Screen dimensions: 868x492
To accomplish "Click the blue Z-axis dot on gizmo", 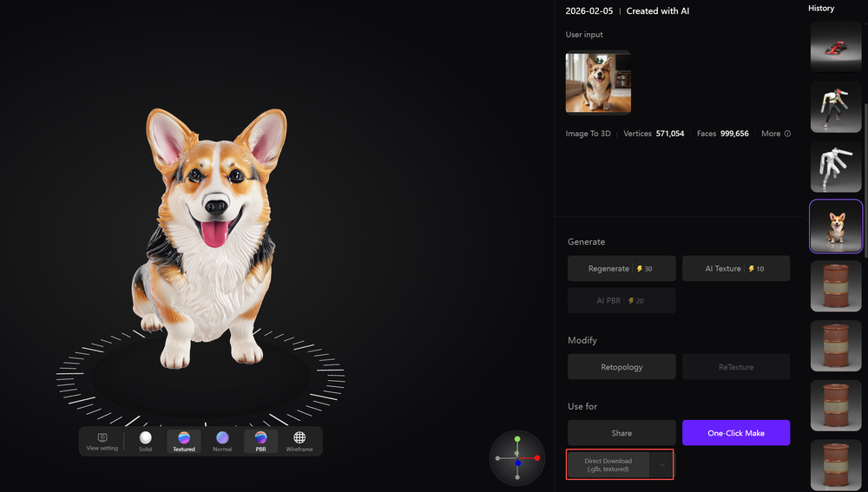I will pos(517,463).
